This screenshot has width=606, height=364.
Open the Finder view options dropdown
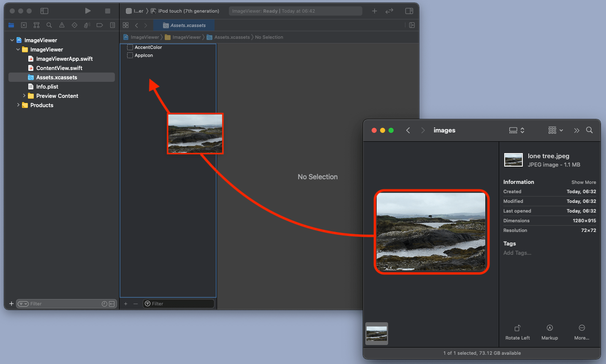click(554, 130)
